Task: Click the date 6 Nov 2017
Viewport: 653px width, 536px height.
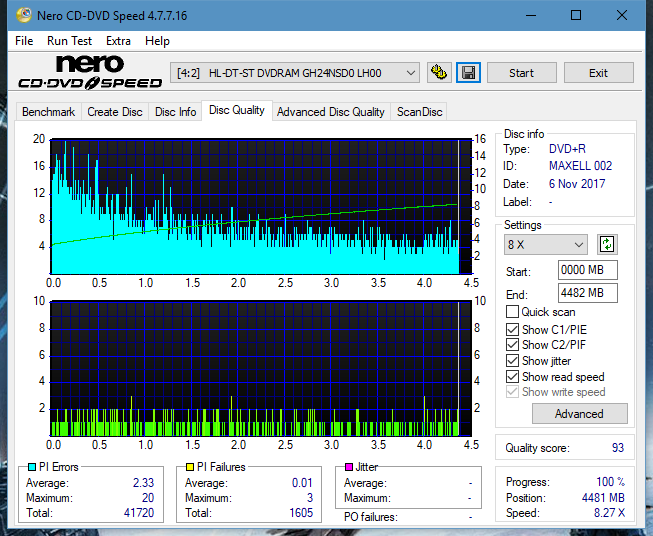Action: (x=577, y=184)
